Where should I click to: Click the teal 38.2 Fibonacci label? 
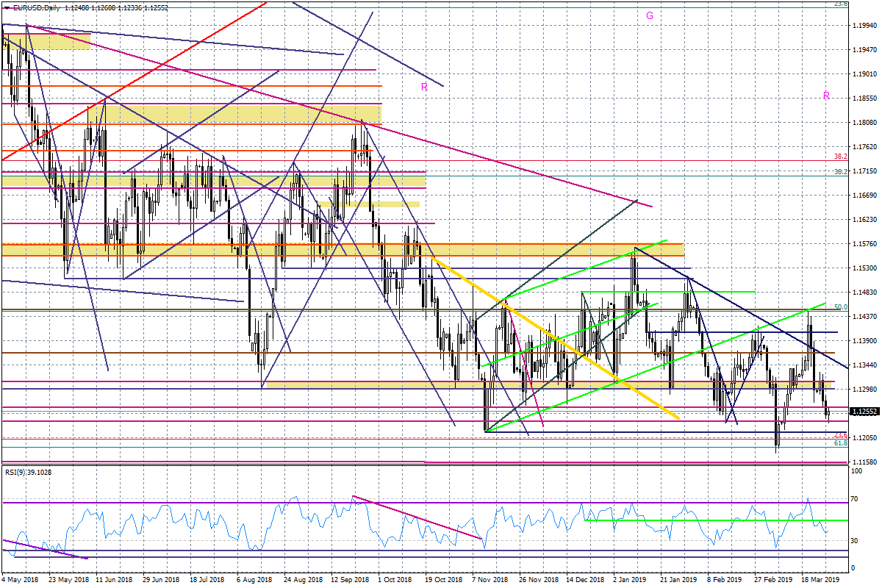[841, 172]
